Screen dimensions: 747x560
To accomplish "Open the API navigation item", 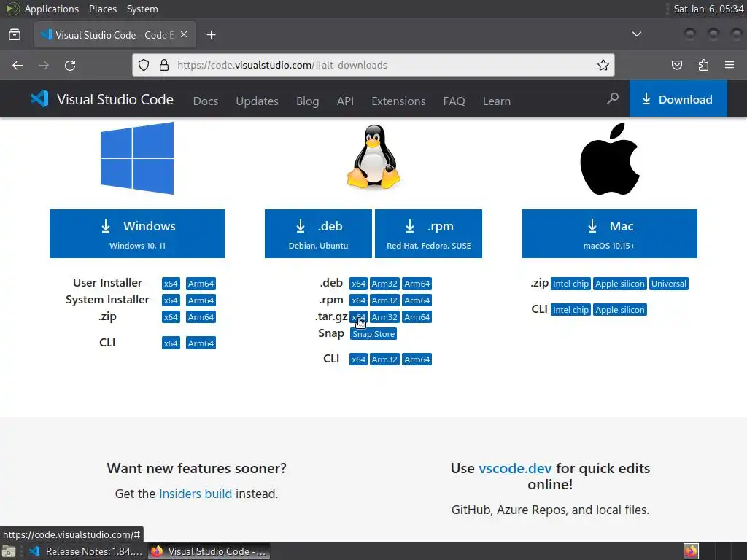I will coord(345,101).
